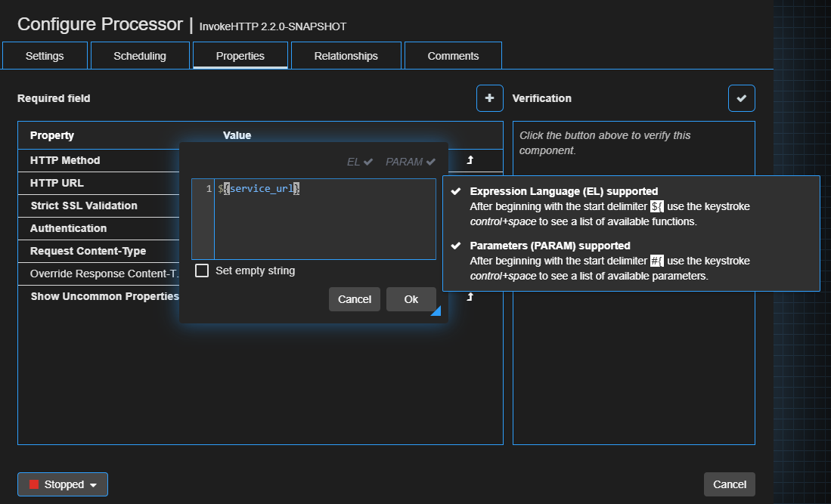
Task: Click the arrow icon beside Show Uncommon Properties
Action: tap(470, 296)
